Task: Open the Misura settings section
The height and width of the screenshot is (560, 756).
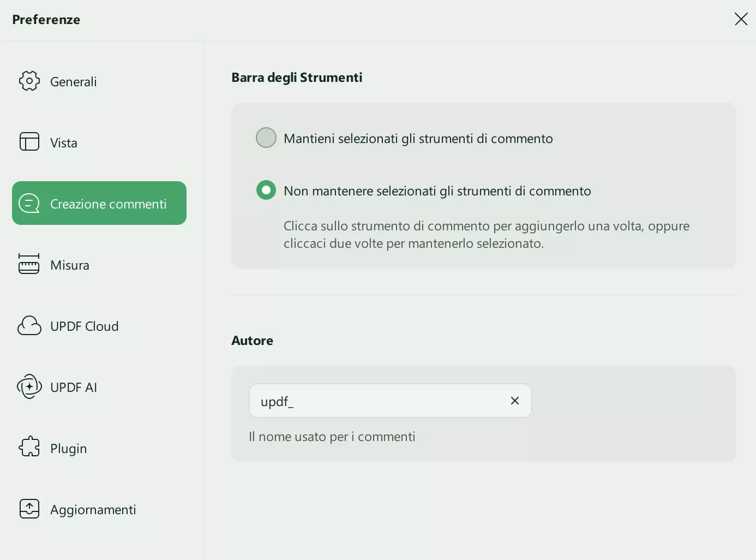Action: click(70, 265)
